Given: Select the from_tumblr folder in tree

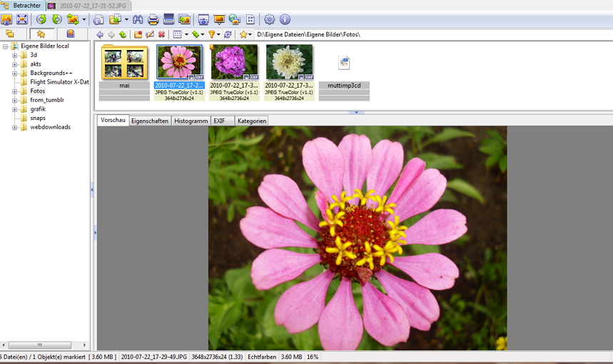Looking at the screenshot, I should click(x=46, y=101).
